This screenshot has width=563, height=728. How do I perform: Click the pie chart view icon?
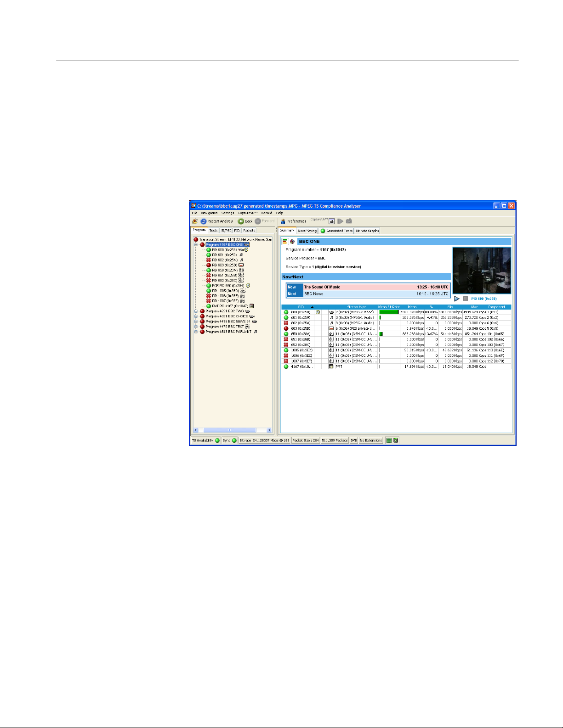click(x=292, y=241)
